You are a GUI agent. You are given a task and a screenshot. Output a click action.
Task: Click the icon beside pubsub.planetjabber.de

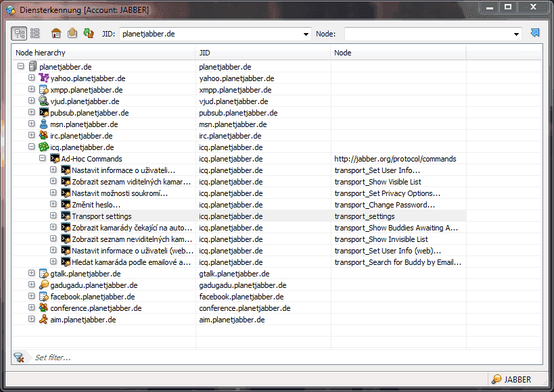44,112
